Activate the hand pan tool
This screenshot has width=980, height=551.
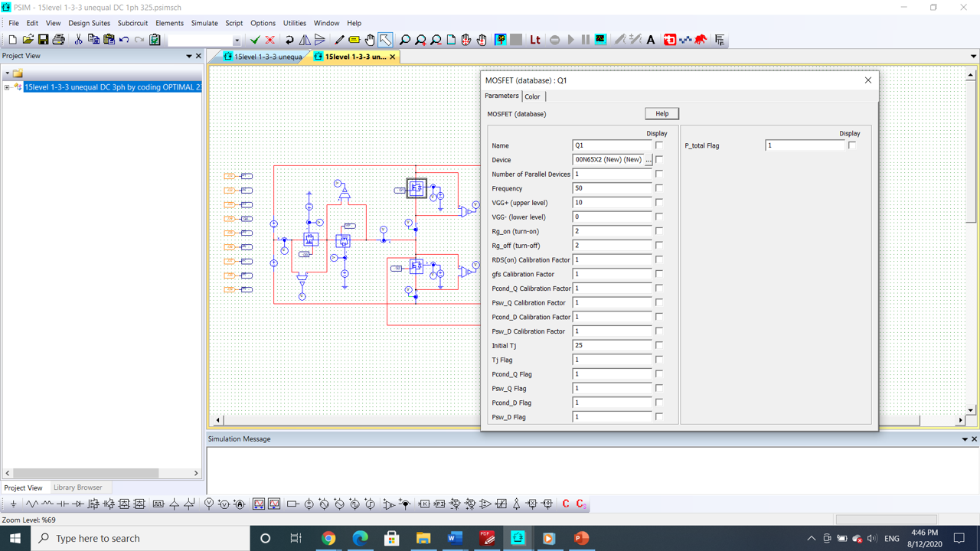[370, 40]
